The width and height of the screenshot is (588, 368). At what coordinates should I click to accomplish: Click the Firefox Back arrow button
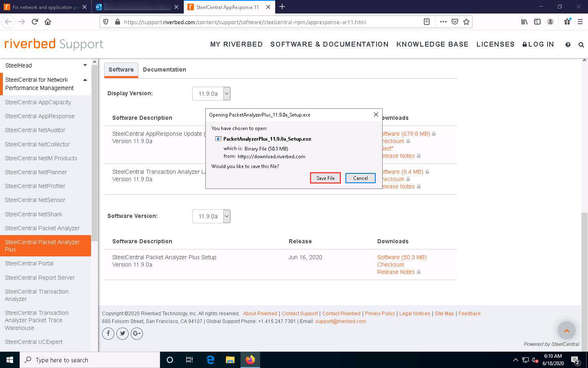pyautogui.click(x=9, y=22)
